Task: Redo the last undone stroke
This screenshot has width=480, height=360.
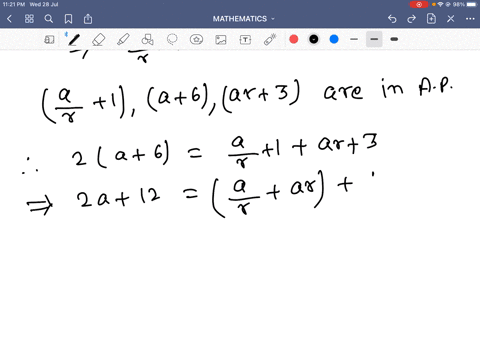Action: (x=412, y=19)
